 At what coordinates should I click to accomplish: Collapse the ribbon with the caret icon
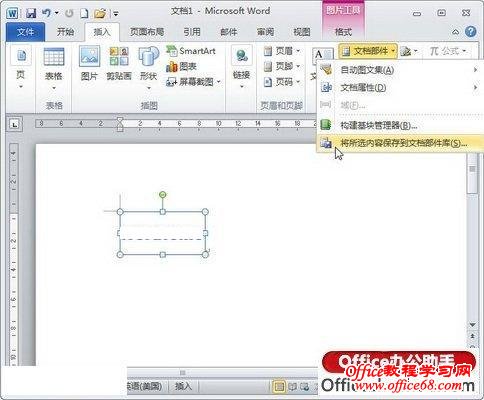(455, 32)
